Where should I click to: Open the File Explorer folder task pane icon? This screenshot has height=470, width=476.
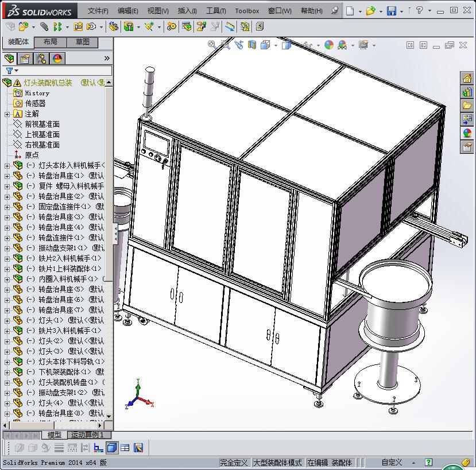click(x=467, y=106)
